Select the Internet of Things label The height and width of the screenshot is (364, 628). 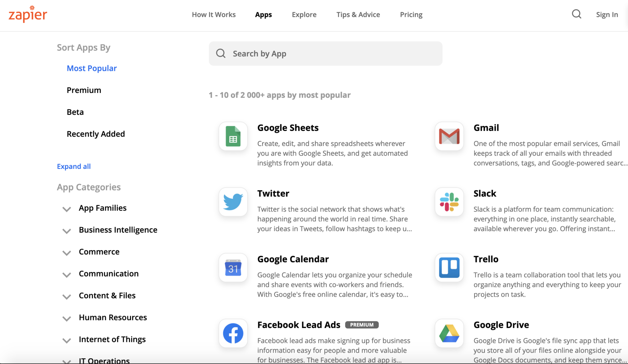pos(112,340)
